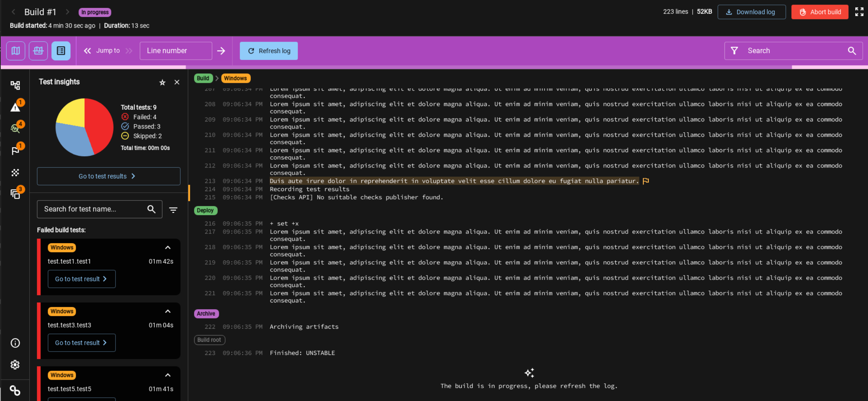868x401 pixels.
Task: Open stacked windows sidebar icon with badge 3
Action: (x=15, y=194)
